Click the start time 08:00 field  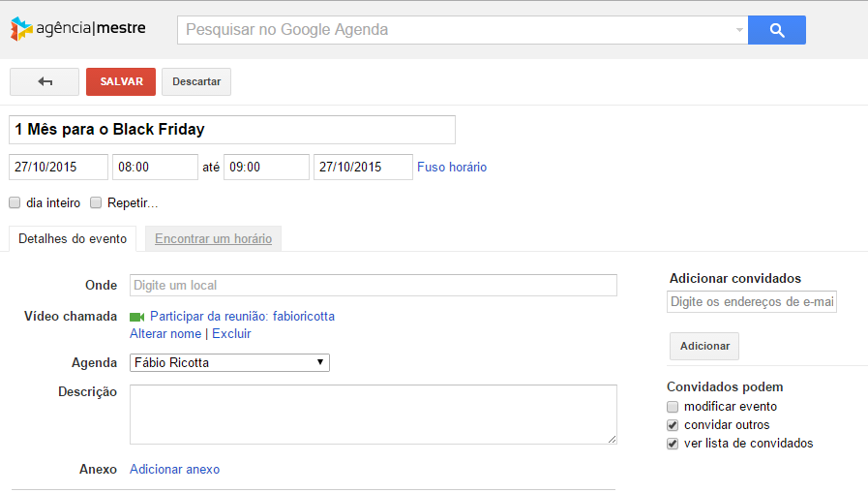click(155, 168)
